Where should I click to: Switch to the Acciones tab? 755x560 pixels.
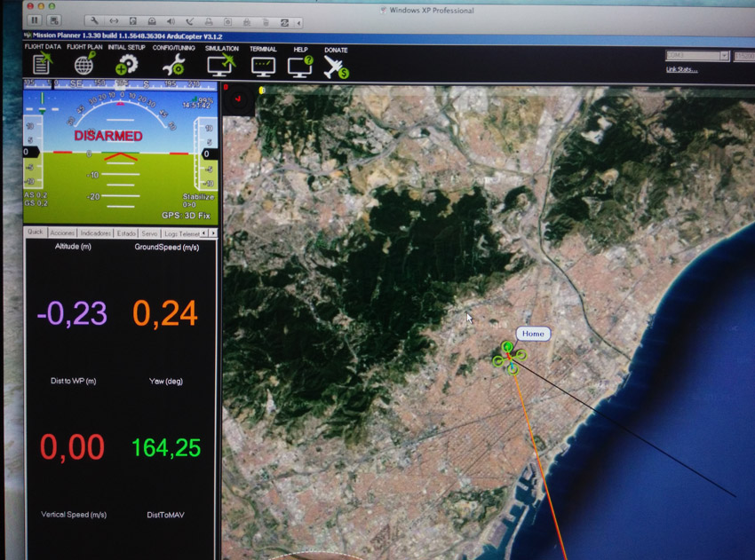pyautogui.click(x=62, y=233)
